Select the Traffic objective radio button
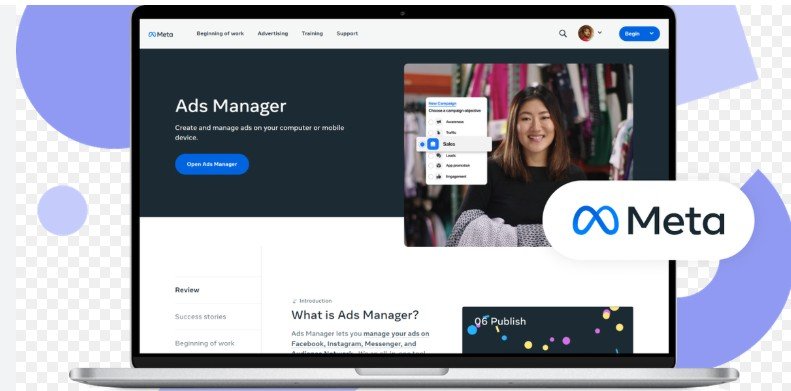Image resolution: width=791 pixels, height=391 pixels. (431, 133)
